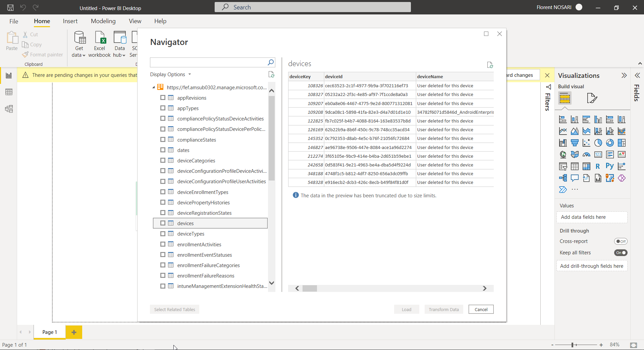Open the Display Options dropdown
Screen dimensions: 644x350
tap(171, 74)
